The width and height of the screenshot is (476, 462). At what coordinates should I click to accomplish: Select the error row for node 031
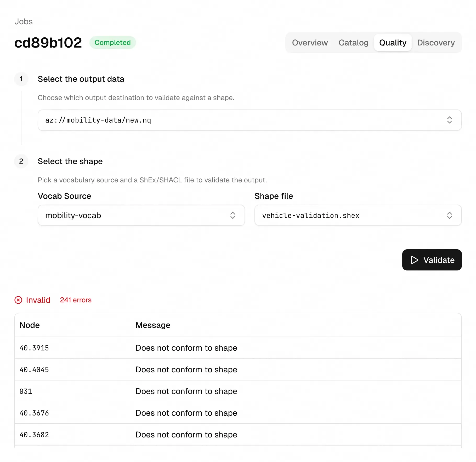coord(238,391)
